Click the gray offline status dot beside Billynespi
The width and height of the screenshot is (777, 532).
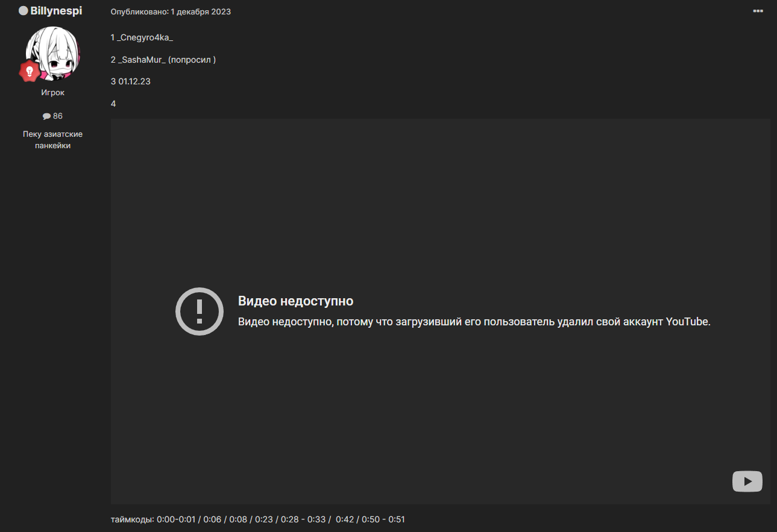pos(24,11)
